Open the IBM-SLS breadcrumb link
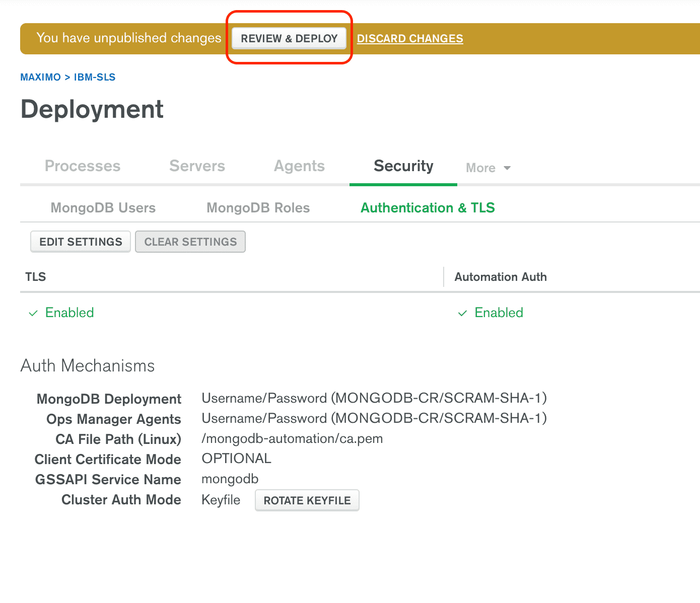The width and height of the screenshot is (700, 603). pyautogui.click(x=95, y=77)
